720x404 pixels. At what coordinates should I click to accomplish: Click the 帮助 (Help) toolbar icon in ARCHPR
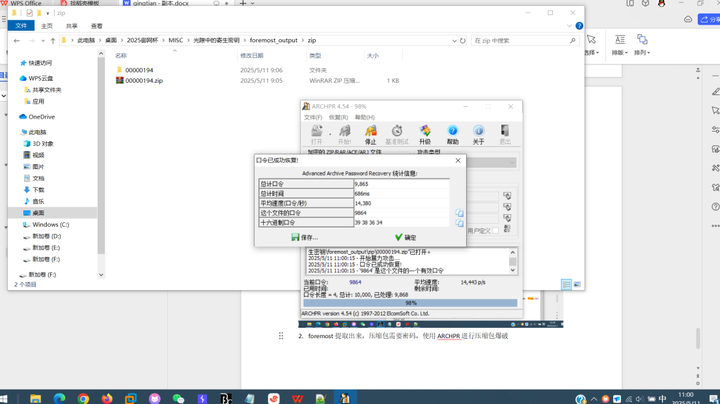453,135
